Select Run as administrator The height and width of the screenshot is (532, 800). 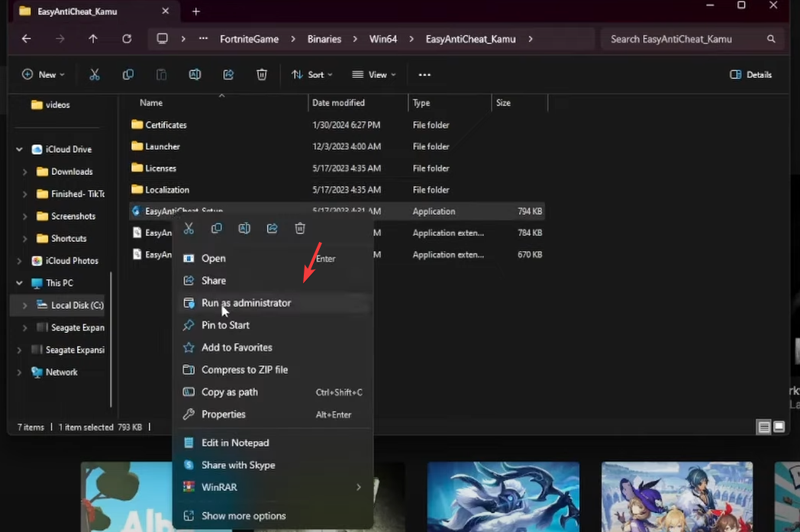[246, 303]
